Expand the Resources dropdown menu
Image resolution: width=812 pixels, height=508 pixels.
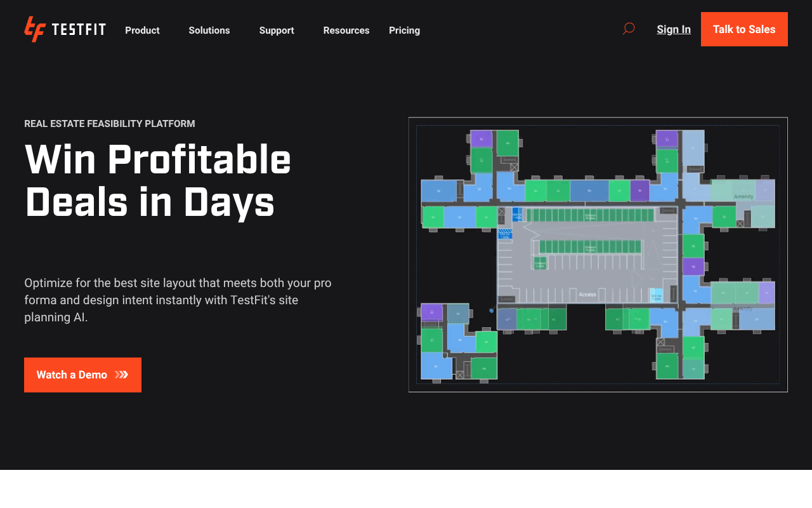346,30
